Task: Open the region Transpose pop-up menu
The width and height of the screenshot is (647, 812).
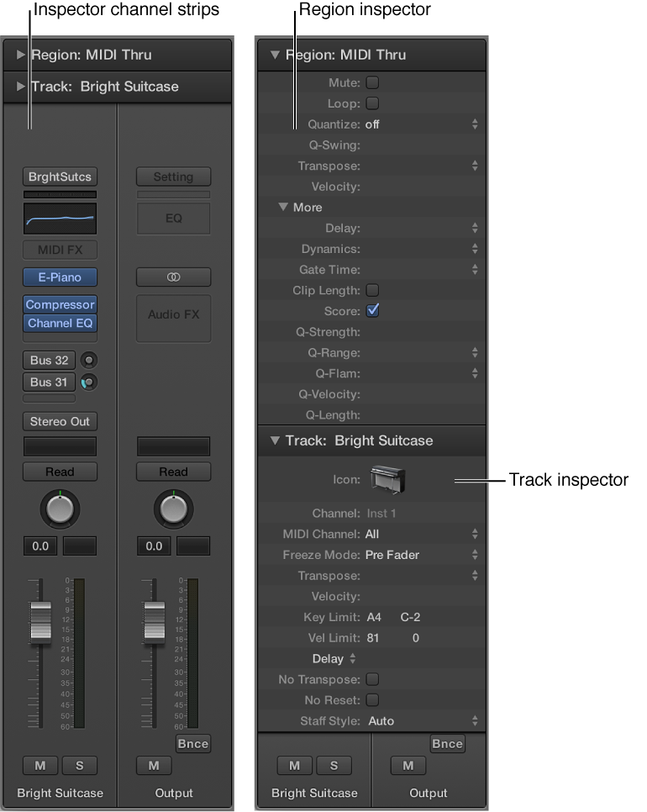Action: click(x=475, y=166)
